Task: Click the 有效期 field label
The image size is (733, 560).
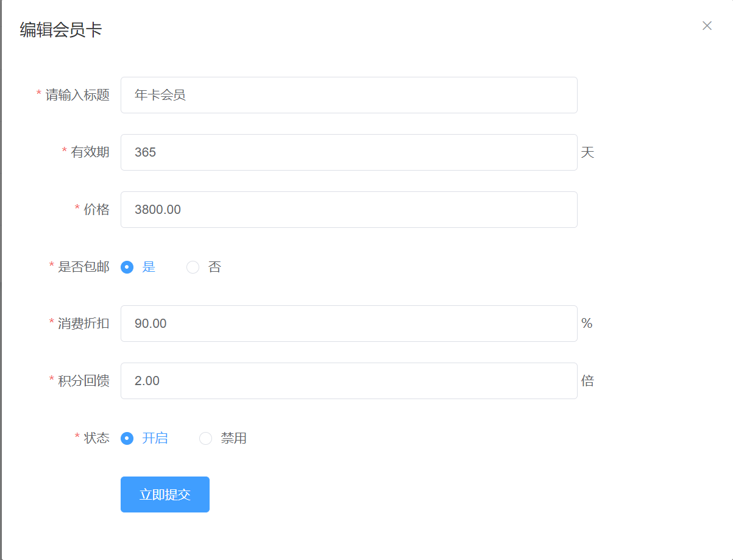Action: point(90,152)
